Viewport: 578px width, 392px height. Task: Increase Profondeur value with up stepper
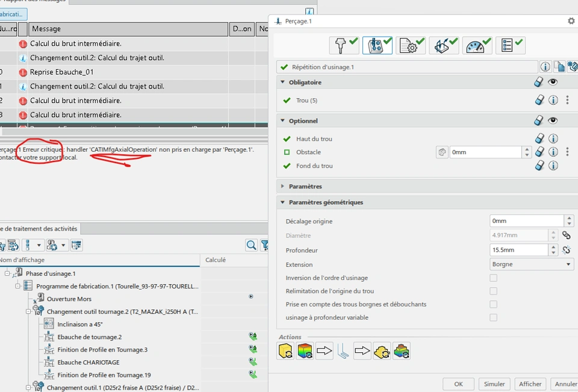click(x=553, y=247)
